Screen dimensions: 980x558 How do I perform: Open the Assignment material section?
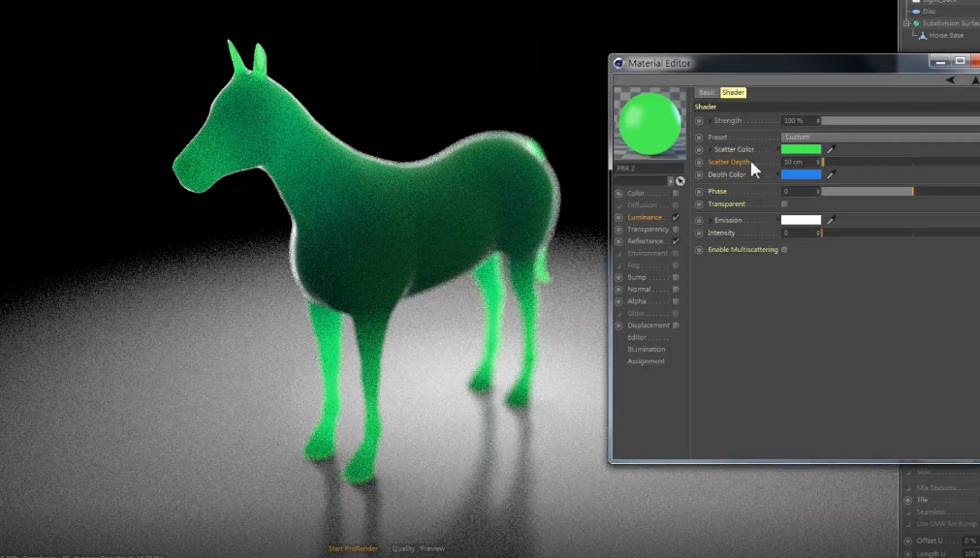click(x=646, y=361)
